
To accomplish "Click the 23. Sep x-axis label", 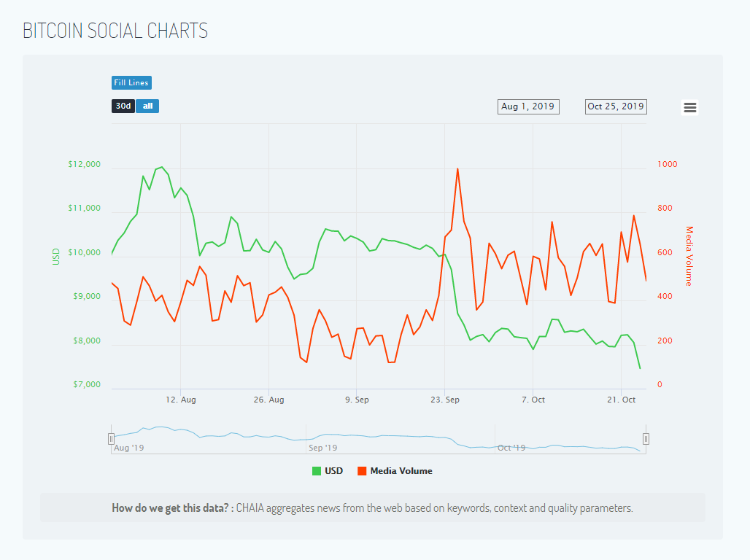I will coord(444,400).
